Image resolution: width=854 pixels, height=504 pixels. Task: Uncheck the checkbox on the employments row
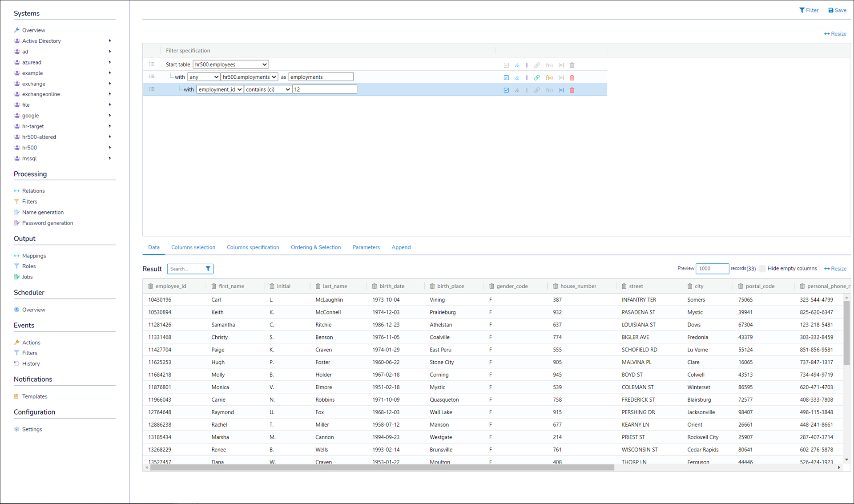tap(506, 77)
